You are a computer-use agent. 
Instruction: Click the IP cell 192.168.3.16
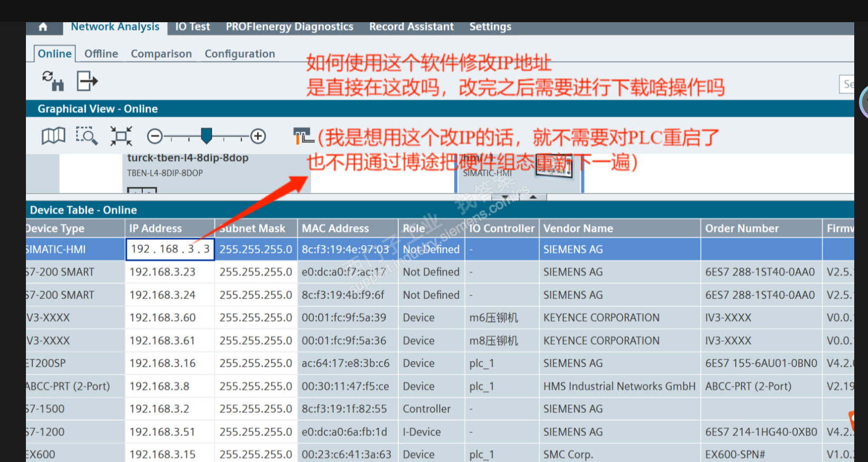click(170, 363)
